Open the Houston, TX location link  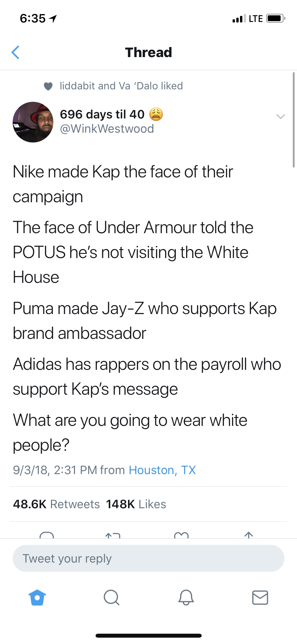point(162,470)
